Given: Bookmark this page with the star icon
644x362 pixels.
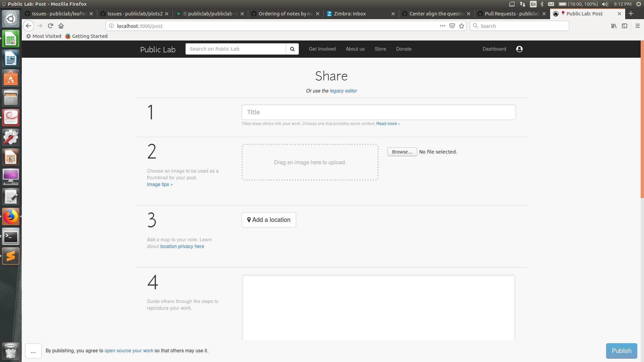Looking at the screenshot, I should pyautogui.click(x=462, y=26).
